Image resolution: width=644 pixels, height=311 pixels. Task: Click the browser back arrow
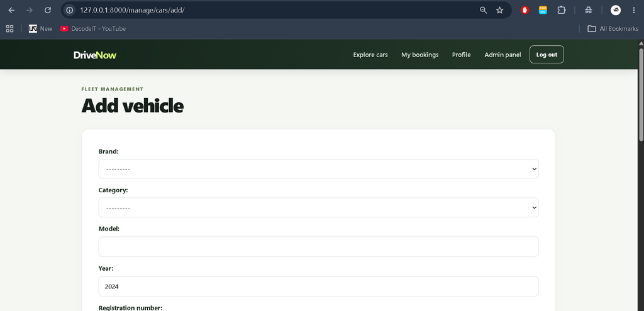coord(11,10)
